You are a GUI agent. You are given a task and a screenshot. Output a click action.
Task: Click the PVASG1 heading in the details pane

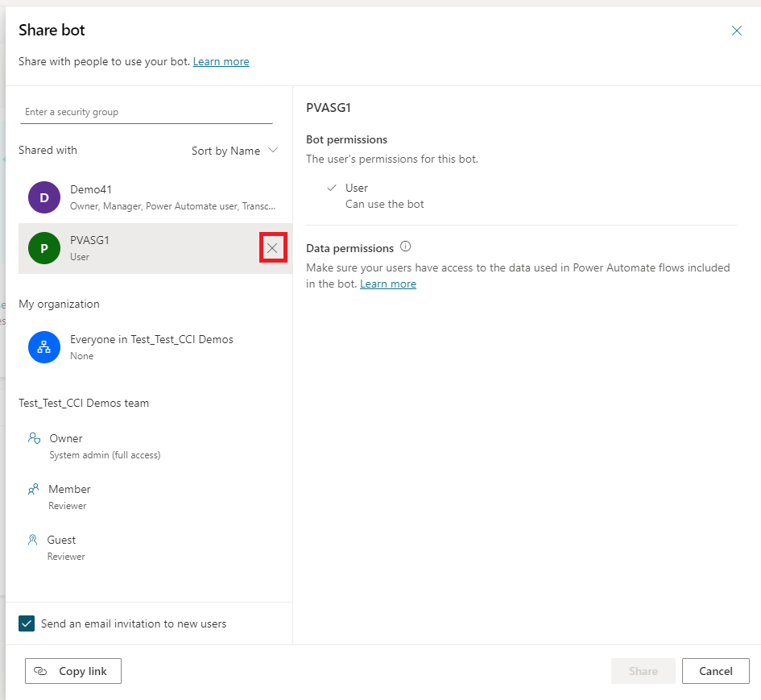[x=329, y=108]
